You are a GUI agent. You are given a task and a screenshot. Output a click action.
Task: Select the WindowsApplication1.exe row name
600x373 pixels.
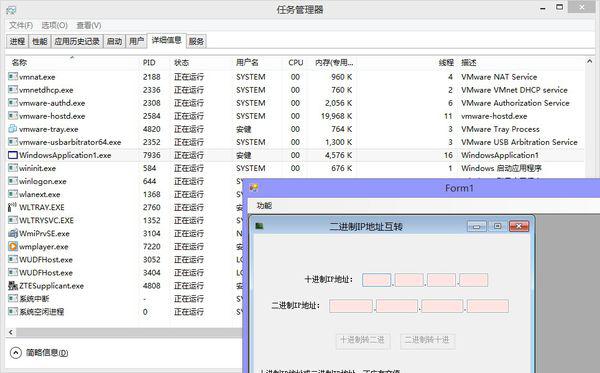65,155
